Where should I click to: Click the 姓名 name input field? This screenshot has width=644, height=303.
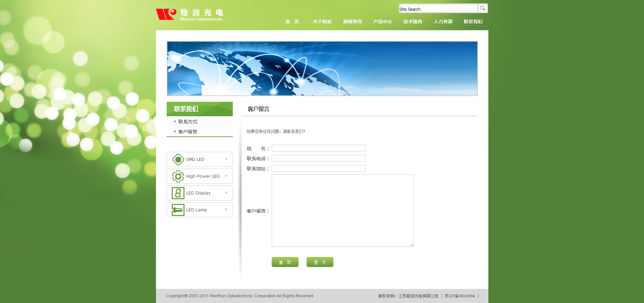click(x=318, y=148)
